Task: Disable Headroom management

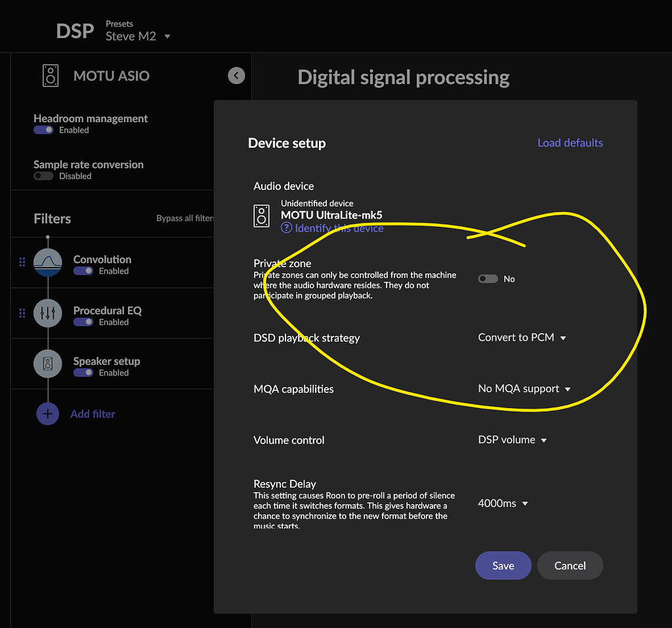Action: [43, 130]
